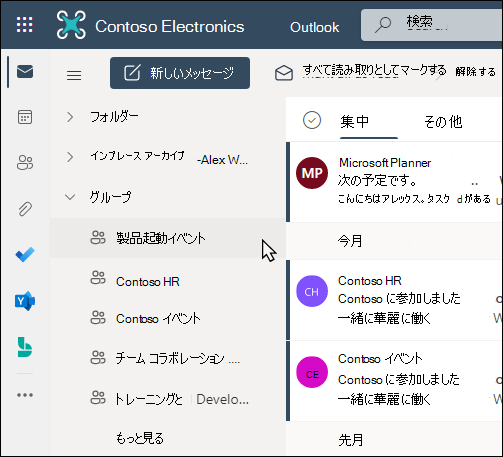Expand the フォルダー chevron

pyautogui.click(x=70, y=117)
